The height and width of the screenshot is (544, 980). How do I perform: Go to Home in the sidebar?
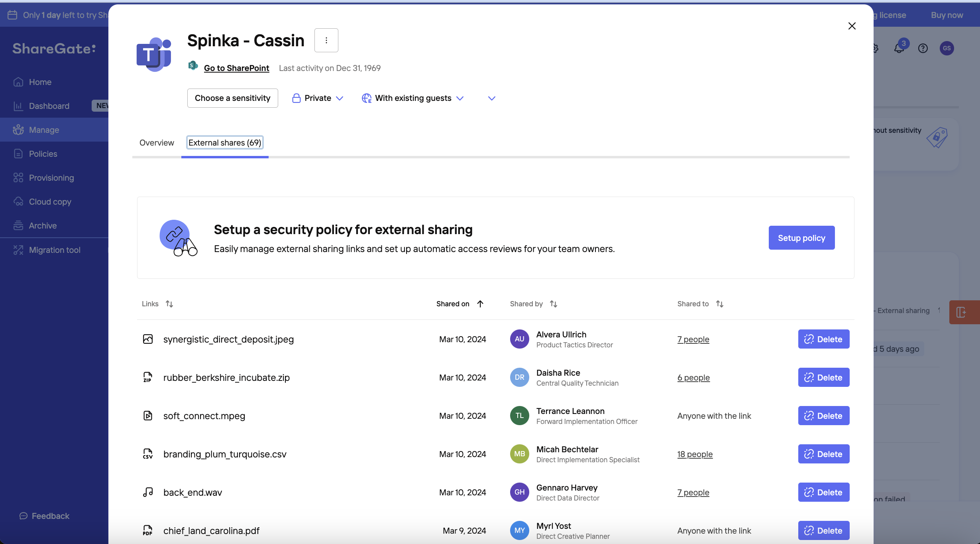pos(54,82)
